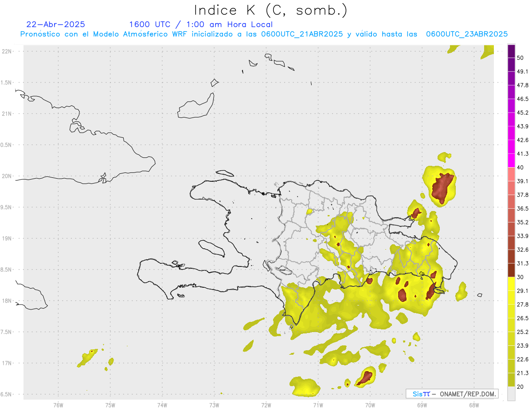Click the color scale value '42.6'
This screenshot has height=411, width=532.
[522, 140]
